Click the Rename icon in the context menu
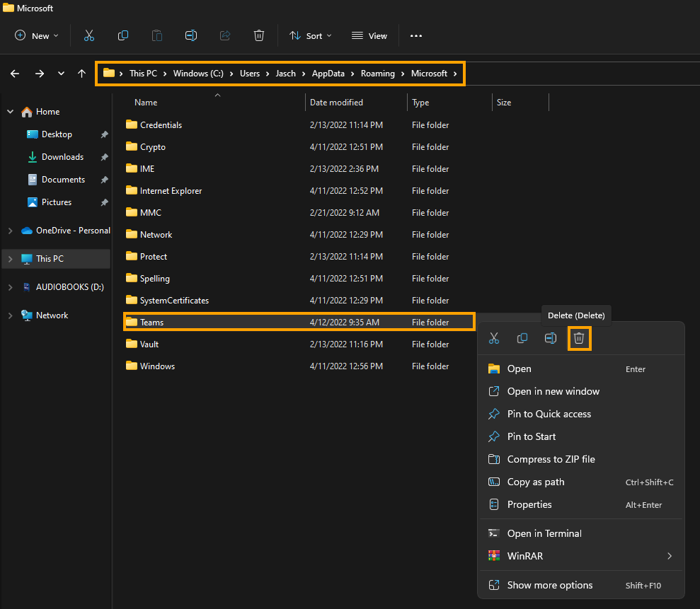Viewport: 700px width, 609px height. pyautogui.click(x=551, y=338)
